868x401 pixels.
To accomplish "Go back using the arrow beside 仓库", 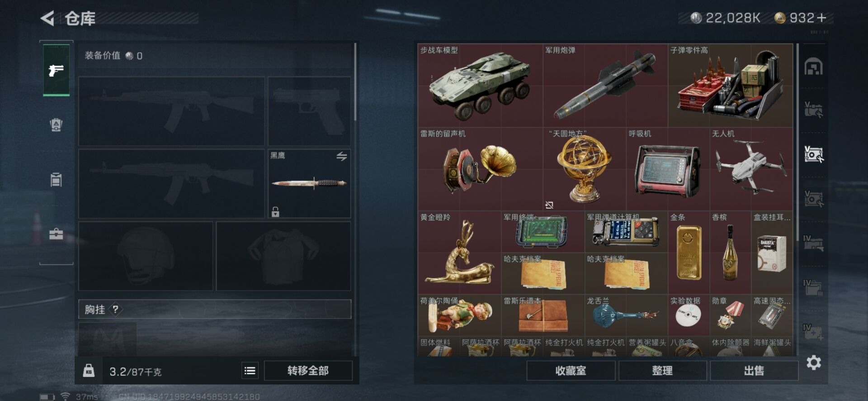I will coord(47,19).
